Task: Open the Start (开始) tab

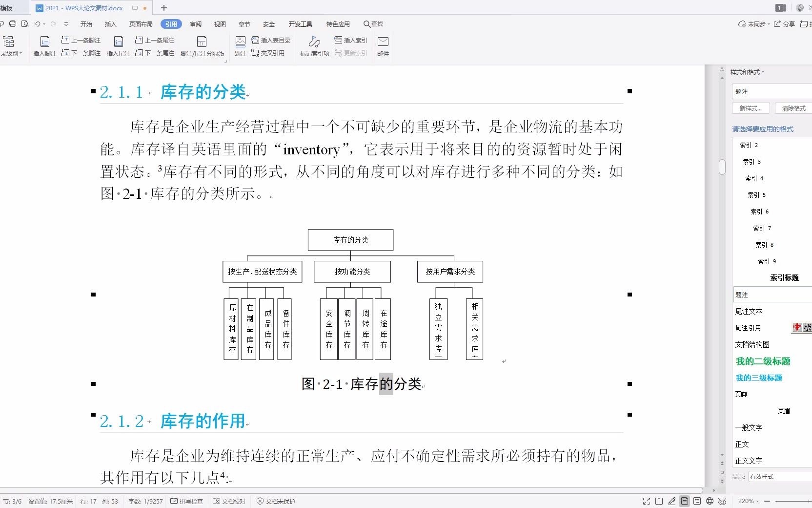Action: 86,24
